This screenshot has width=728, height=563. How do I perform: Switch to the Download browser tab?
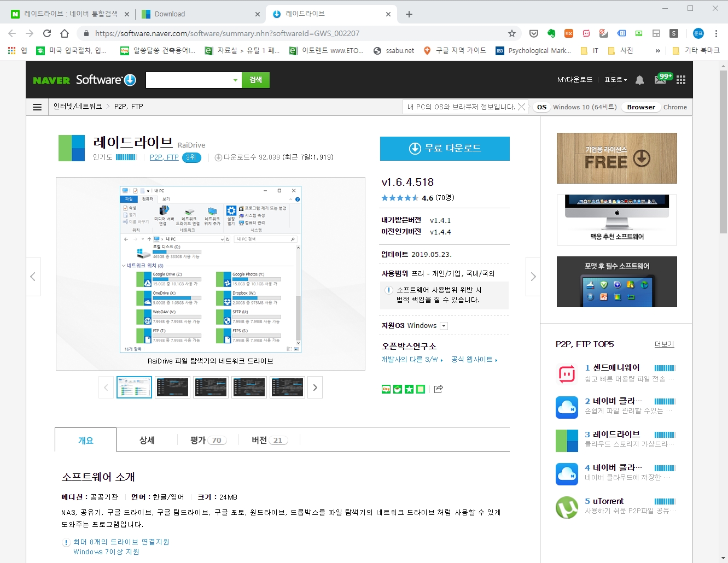(200, 14)
